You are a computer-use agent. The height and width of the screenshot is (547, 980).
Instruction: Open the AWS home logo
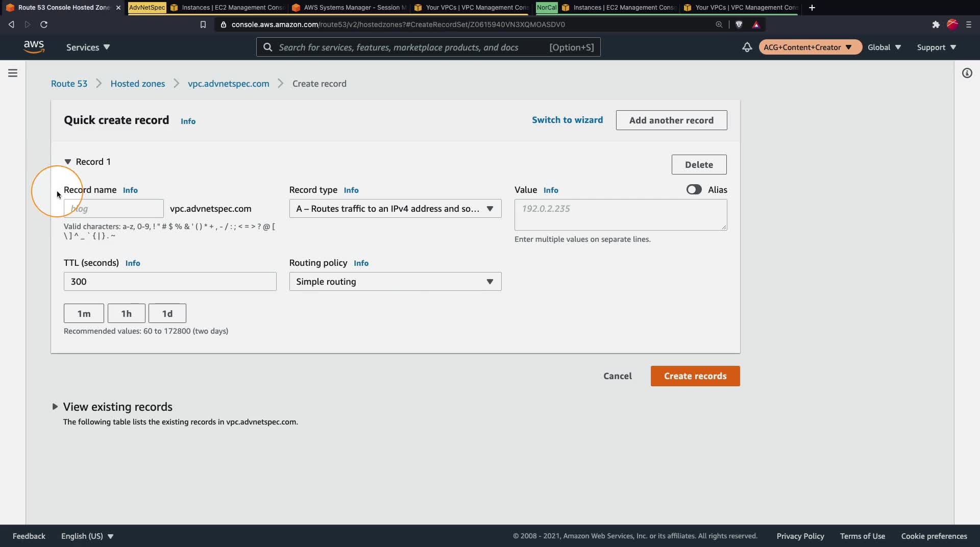point(34,47)
